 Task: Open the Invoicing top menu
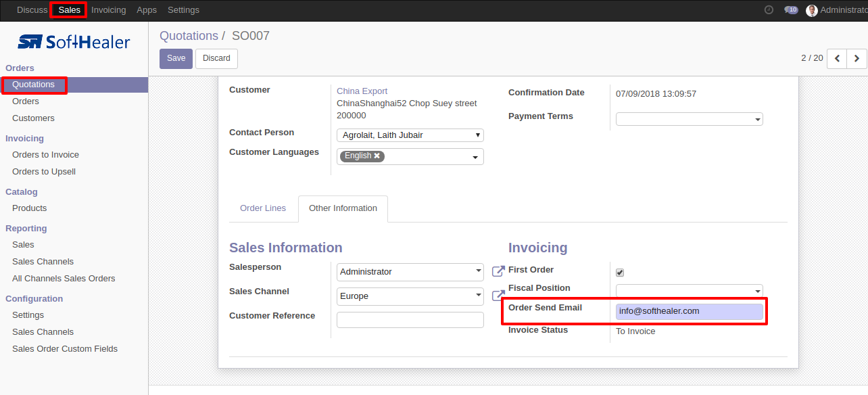point(108,10)
